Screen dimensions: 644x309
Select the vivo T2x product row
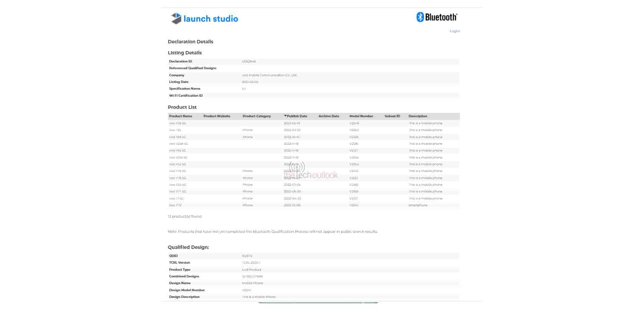coord(175,130)
